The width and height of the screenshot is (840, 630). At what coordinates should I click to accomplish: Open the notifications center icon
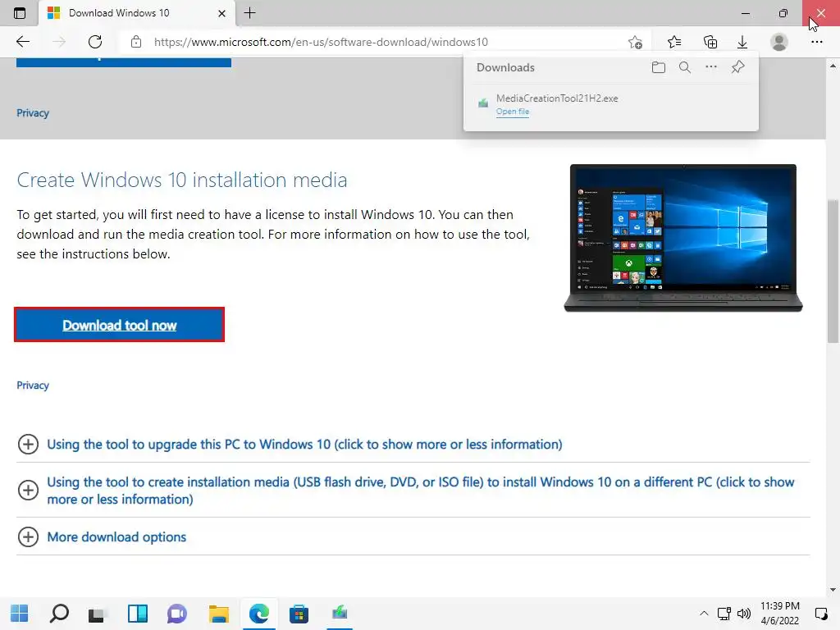[820, 614]
